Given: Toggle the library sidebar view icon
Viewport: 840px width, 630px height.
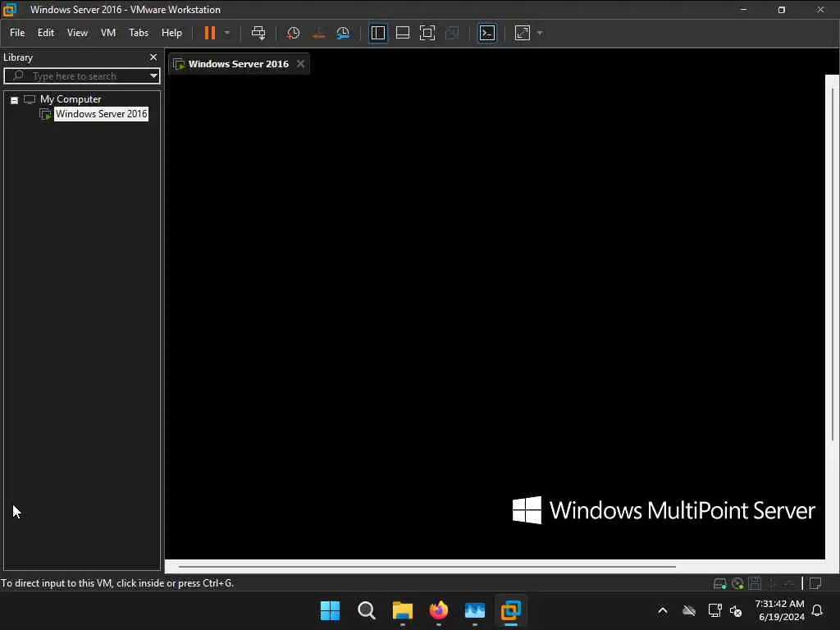Looking at the screenshot, I should coord(377,33).
